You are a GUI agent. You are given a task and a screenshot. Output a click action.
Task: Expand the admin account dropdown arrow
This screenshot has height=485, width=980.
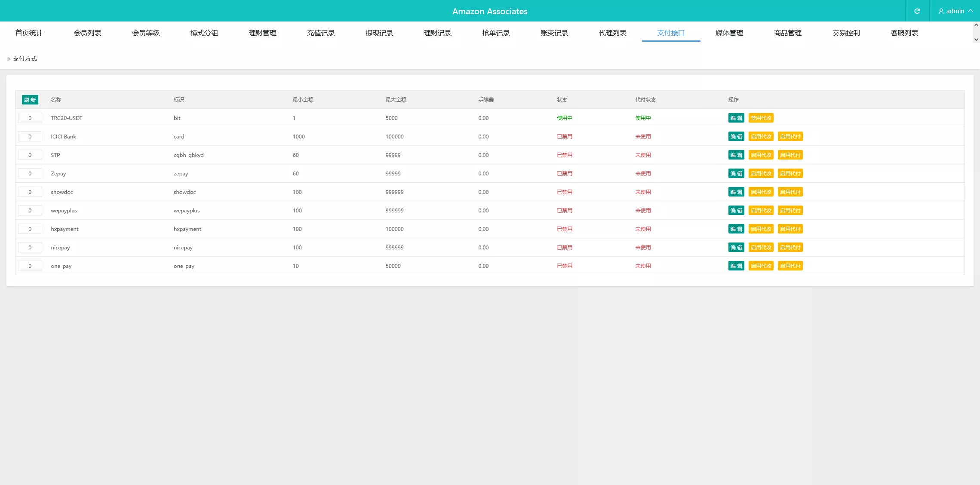pyautogui.click(x=971, y=11)
